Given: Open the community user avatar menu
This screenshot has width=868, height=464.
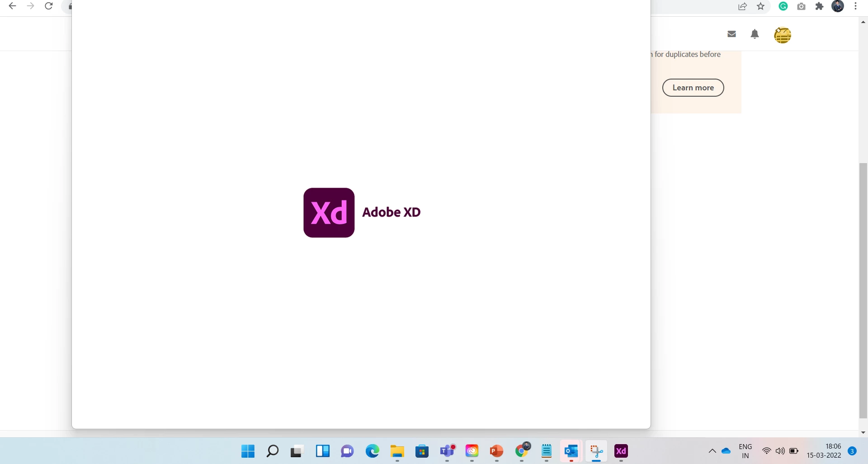Looking at the screenshot, I should tap(783, 35).
